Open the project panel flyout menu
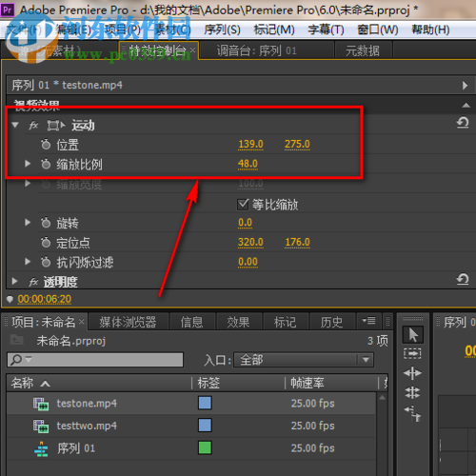Screen dimensions: 476x476 pos(368,321)
